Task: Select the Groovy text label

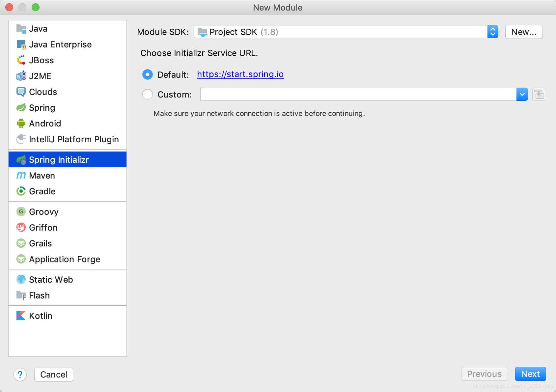Action: click(x=44, y=212)
